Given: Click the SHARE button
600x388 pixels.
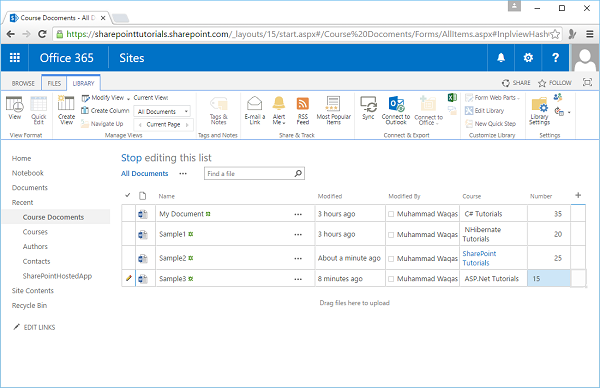Looking at the screenshot, I should [516, 83].
